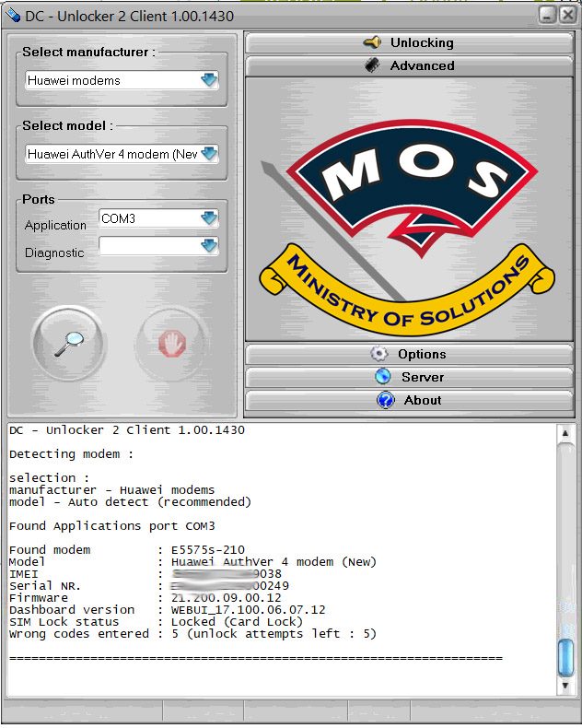
Task: Open the Unlocking panel
Action: point(409,42)
